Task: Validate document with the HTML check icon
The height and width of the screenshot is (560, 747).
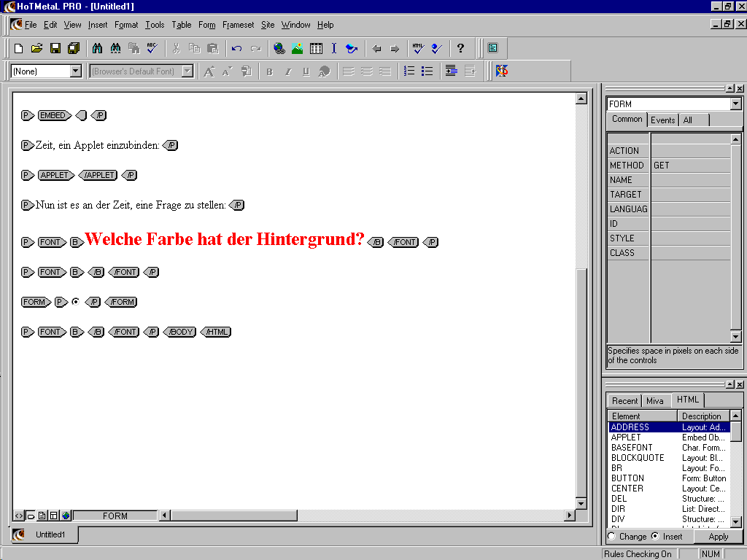Action: coord(418,49)
